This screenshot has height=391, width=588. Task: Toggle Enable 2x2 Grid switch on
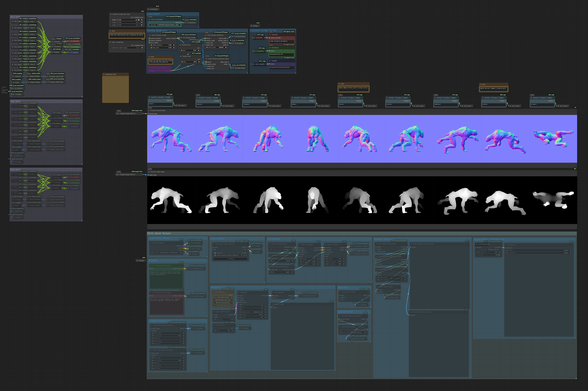click(139, 25)
